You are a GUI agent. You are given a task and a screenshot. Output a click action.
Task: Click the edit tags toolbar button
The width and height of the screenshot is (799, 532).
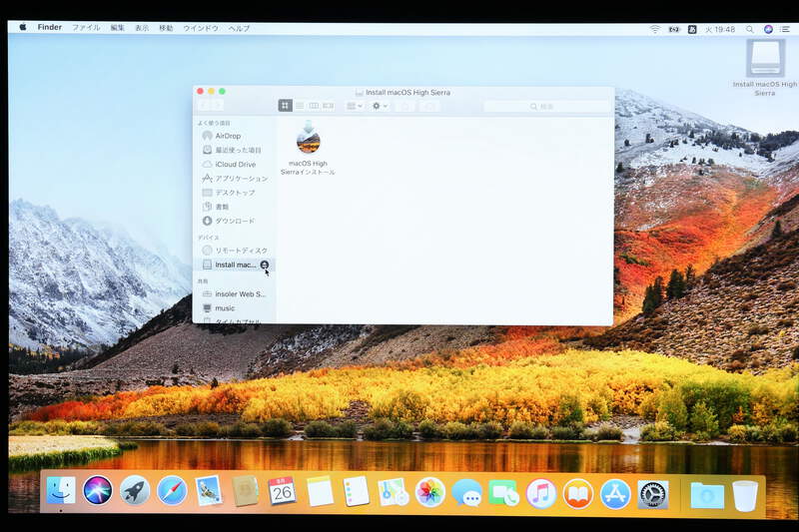click(x=429, y=106)
